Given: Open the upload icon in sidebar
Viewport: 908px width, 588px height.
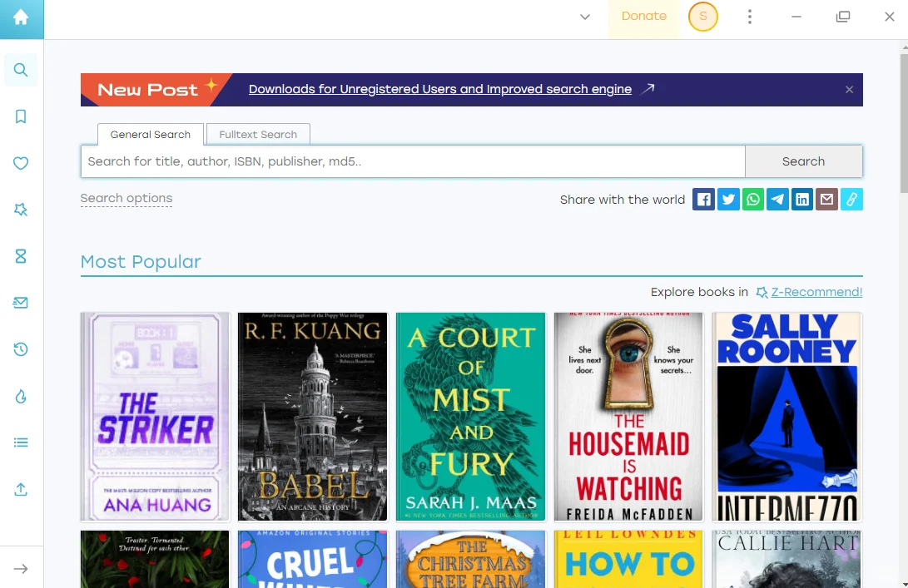Looking at the screenshot, I should pos(21,490).
